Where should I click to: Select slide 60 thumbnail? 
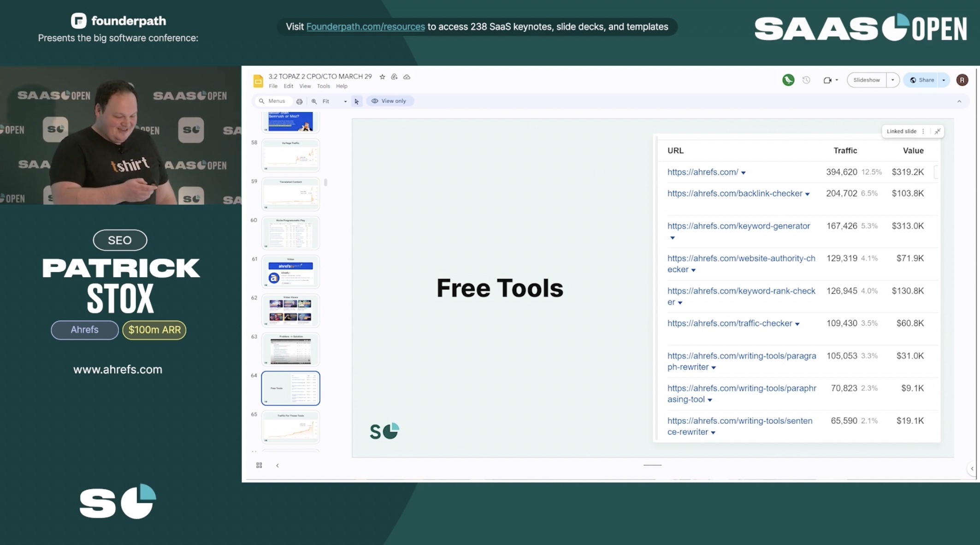[x=290, y=233]
